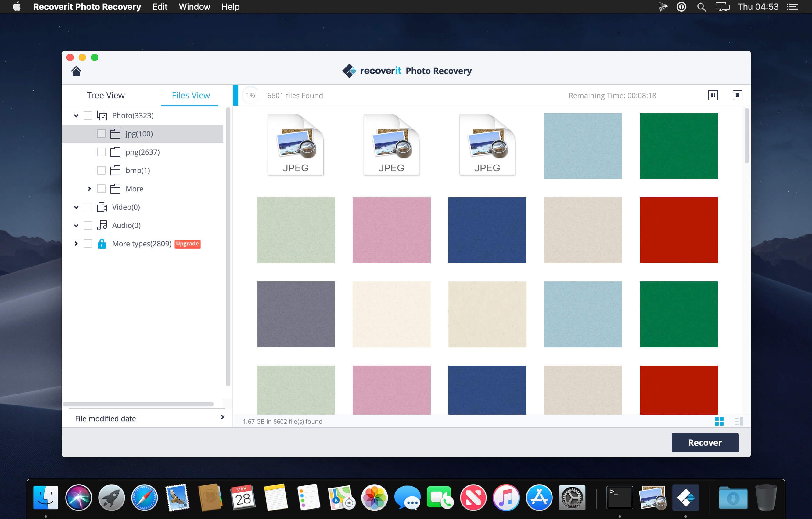Open Safari from the dock
This screenshot has width=812, height=519.
[x=144, y=497]
